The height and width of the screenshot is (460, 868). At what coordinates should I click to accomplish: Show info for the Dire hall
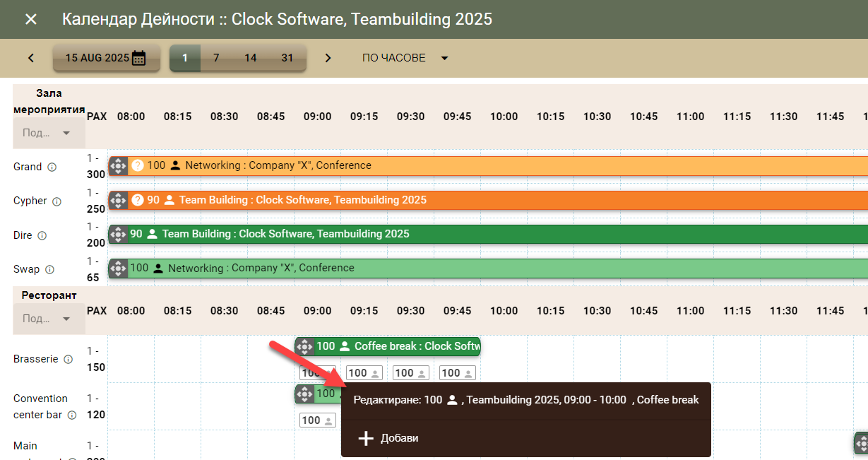tap(42, 235)
